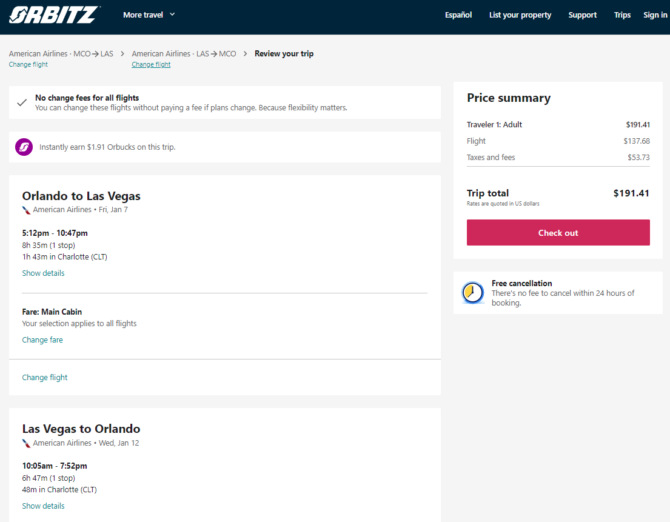Click the Free cancellation heading
670x522 pixels.
point(522,283)
